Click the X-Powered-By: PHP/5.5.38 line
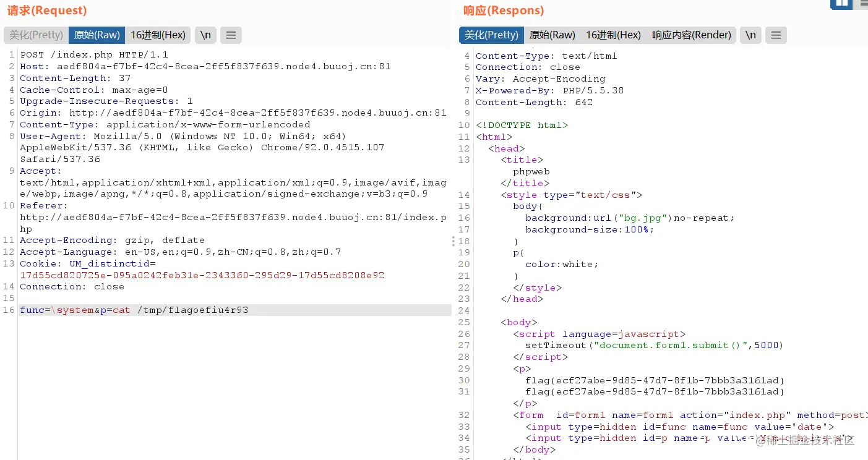Viewport: 868px width, 460px height. click(549, 90)
